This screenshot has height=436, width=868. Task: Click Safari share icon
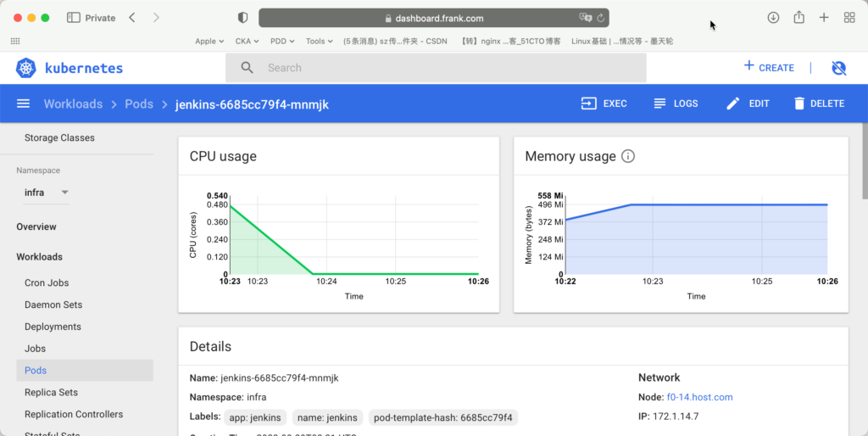pos(798,17)
